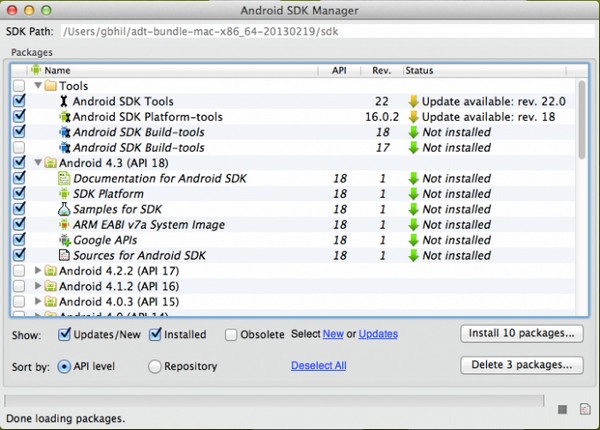This screenshot has height=430, width=600.
Task: Toggle the Updates/New show checkbox
Action: coord(64,334)
